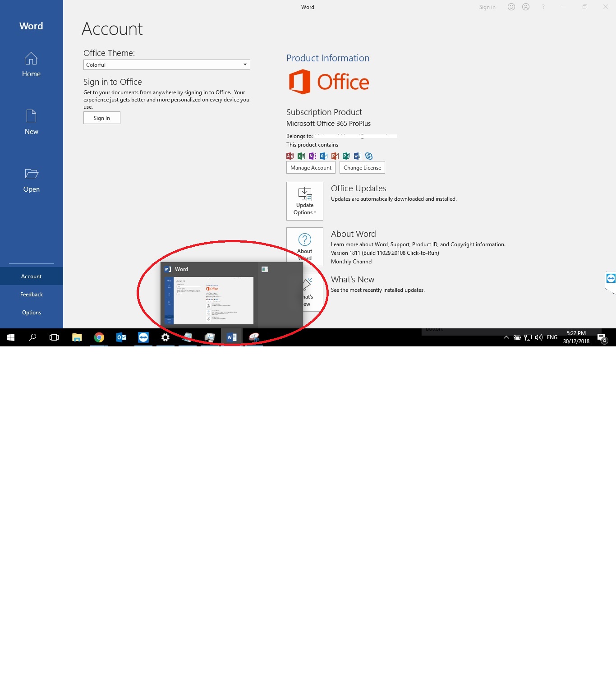The height and width of the screenshot is (691, 616).
Task: Send a frown with the sad face icon
Action: click(526, 7)
